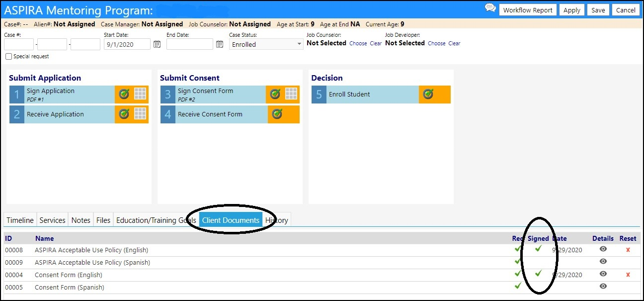Switch to the Notes tab

click(x=80, y=220)
